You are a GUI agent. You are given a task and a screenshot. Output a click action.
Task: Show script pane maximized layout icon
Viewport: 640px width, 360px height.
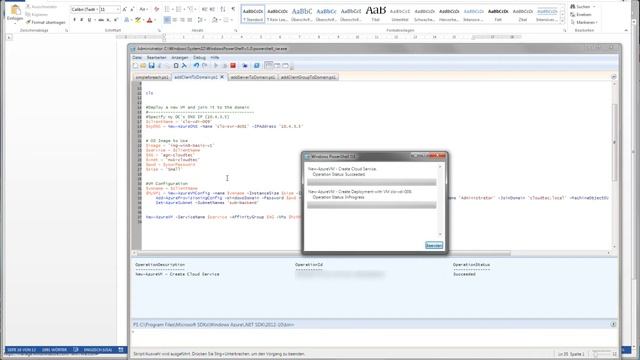click(285, 66)
